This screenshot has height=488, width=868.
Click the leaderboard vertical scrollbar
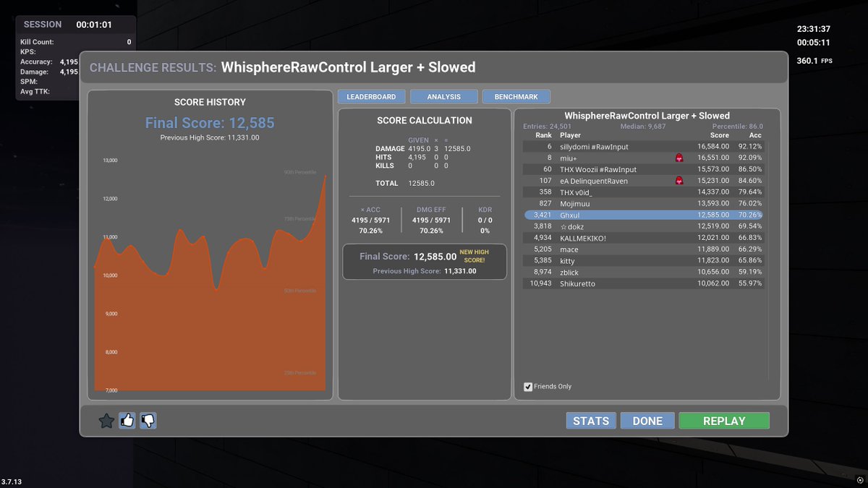click(769, 260)
